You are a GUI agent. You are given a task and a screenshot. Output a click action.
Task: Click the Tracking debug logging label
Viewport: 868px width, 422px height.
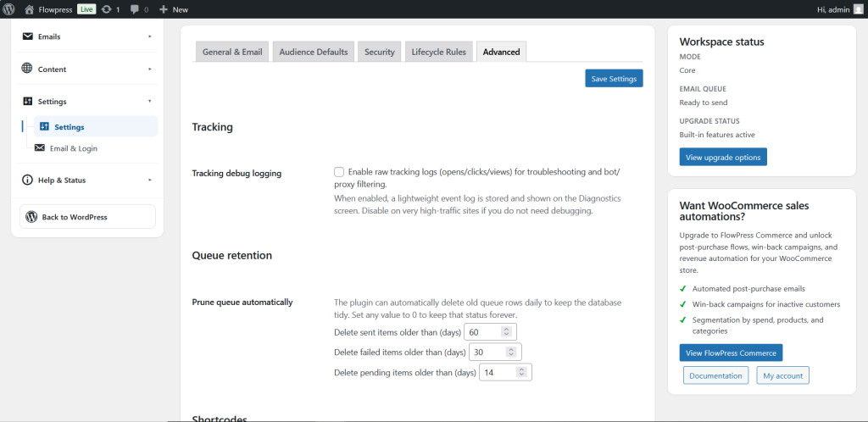coord(237,173)
